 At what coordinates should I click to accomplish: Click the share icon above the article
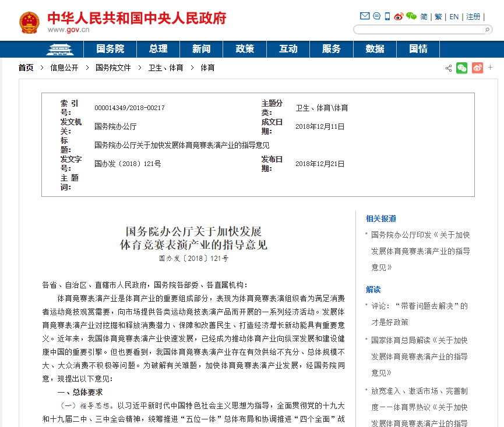click(448, 68)
